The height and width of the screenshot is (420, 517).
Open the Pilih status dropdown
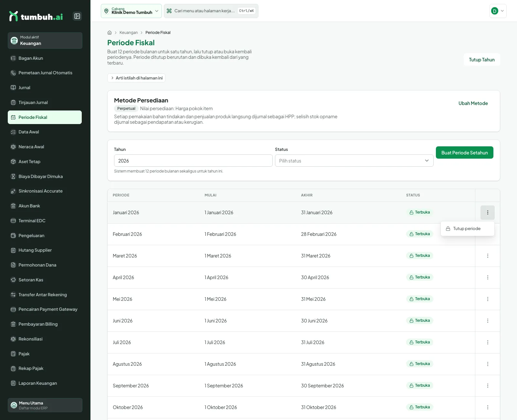[x=354, y=161]
